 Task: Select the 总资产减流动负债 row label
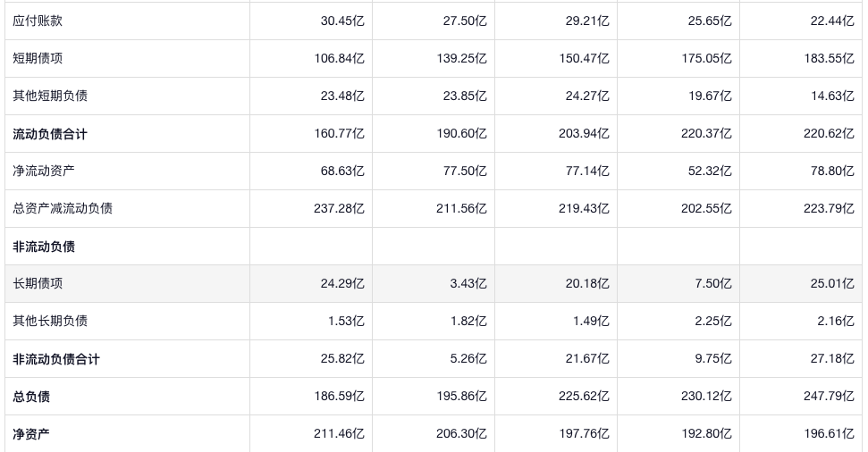(x=63, y=208)
